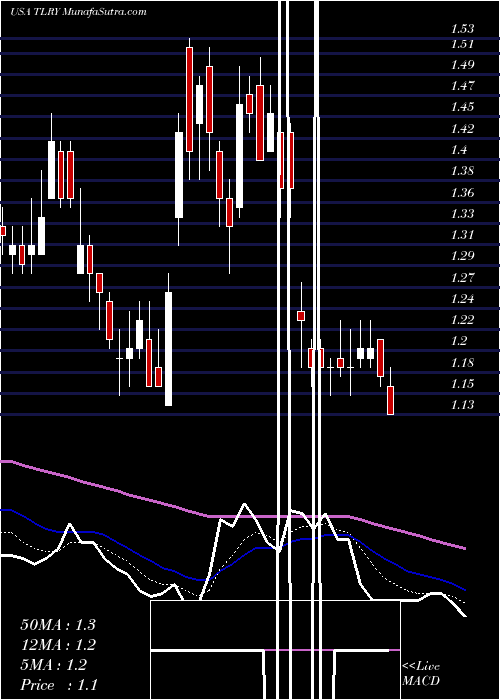The height and width of the screenshot is (700, 500).
Task: Click the Price : 1.1 reading
Action: 59,685
